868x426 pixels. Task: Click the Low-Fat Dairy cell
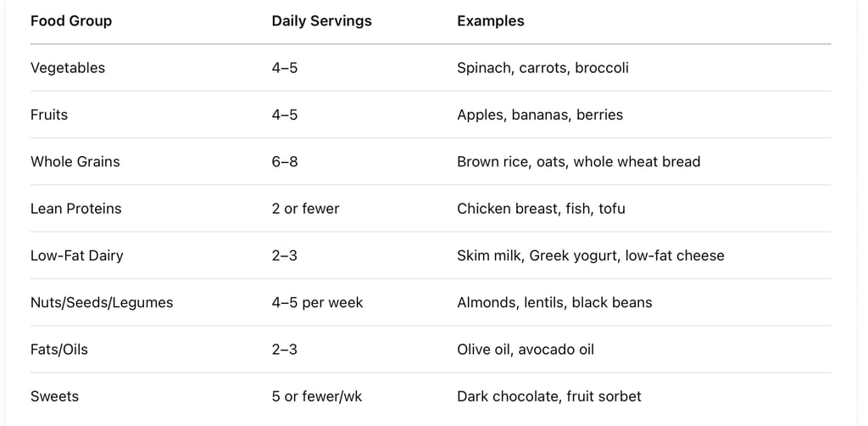77,256
